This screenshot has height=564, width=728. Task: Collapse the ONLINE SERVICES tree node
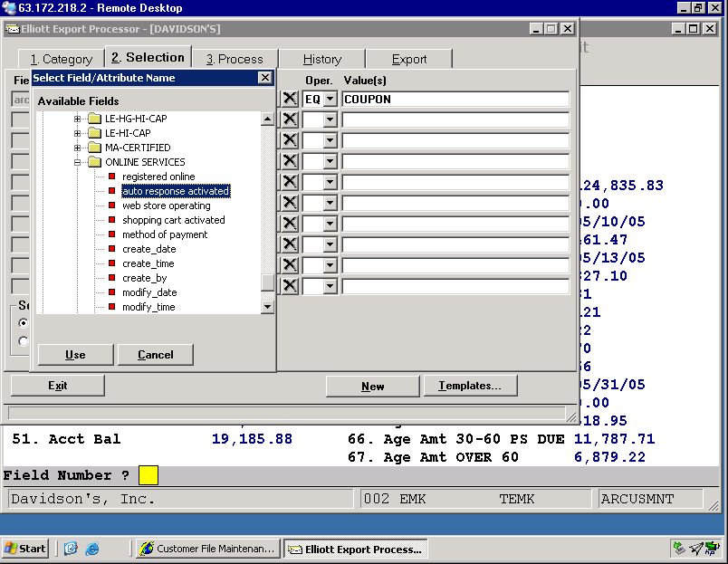77,162
